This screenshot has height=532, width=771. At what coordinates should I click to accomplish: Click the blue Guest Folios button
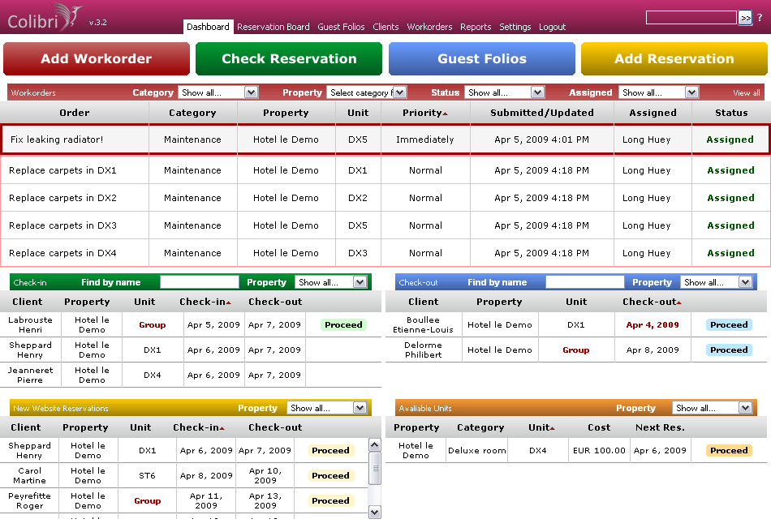[x=482, y=58]
